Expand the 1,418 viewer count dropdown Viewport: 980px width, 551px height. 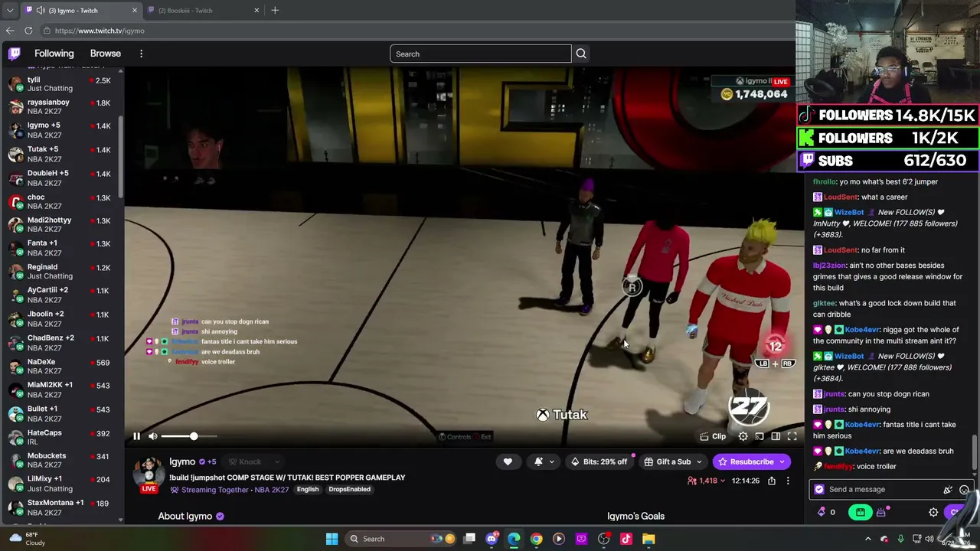coord(706,481)
